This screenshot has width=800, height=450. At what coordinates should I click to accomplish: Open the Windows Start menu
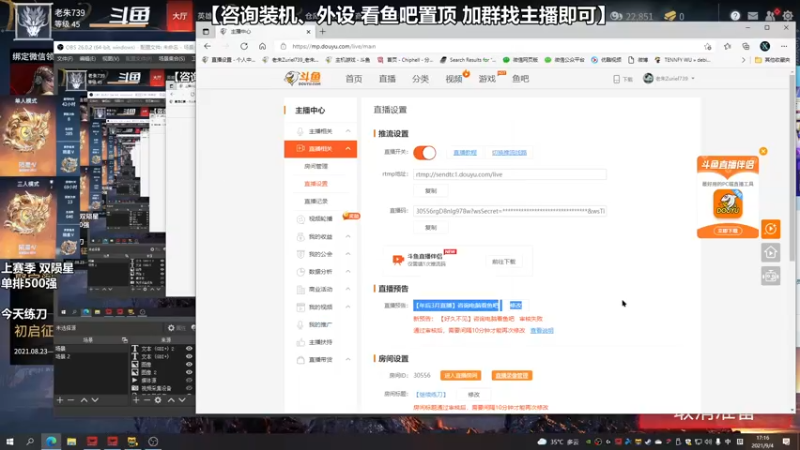pos(9,441)
